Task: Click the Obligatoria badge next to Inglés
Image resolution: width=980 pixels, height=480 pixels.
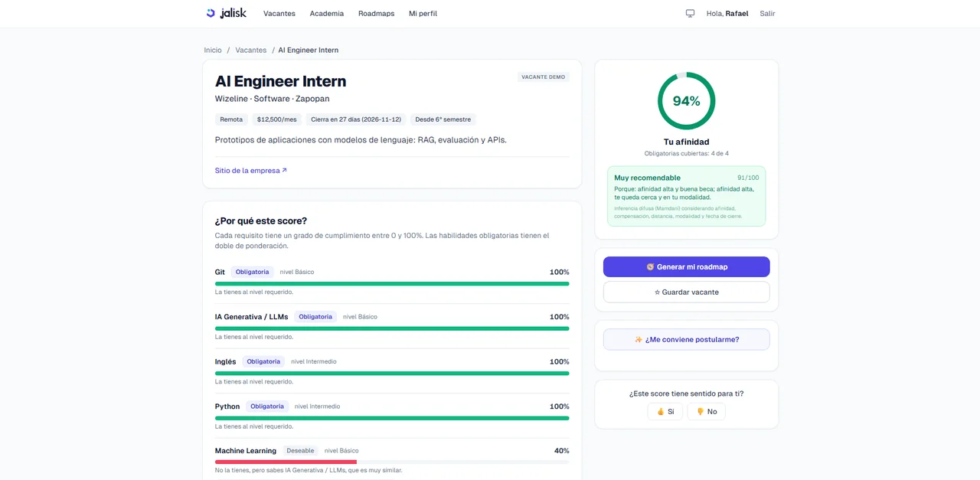Action: tap(263, 361)
